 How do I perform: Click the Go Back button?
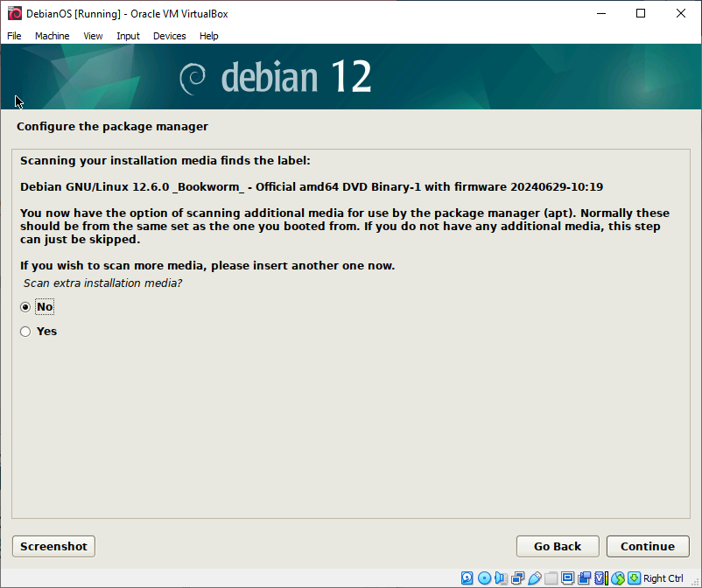pos(558,546)
